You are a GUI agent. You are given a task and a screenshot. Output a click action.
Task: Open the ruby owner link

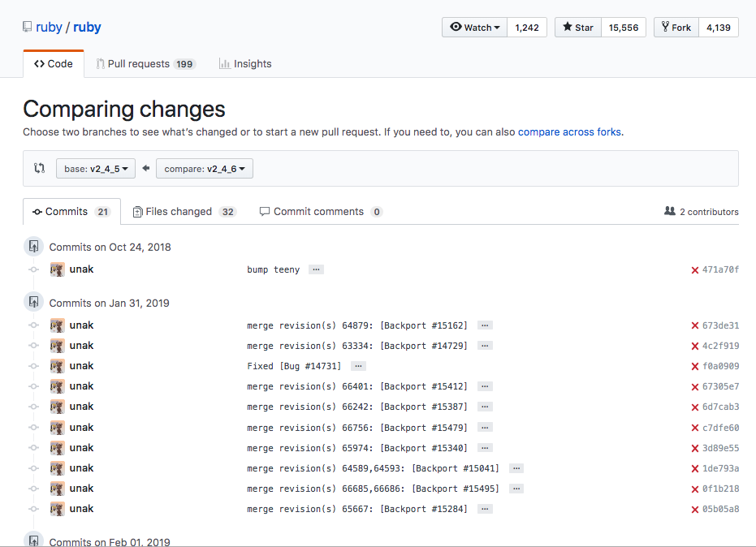click(x=49, y=28)
